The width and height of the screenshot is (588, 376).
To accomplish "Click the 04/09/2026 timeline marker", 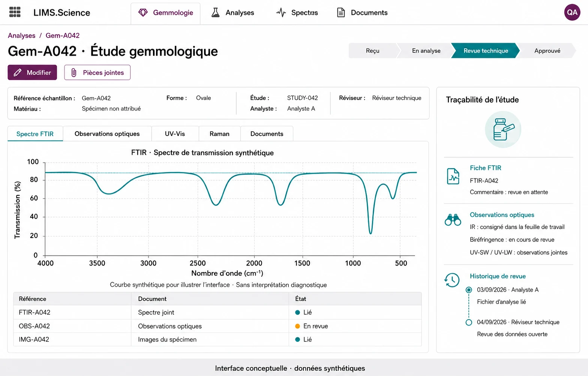I will coord(469,322).
